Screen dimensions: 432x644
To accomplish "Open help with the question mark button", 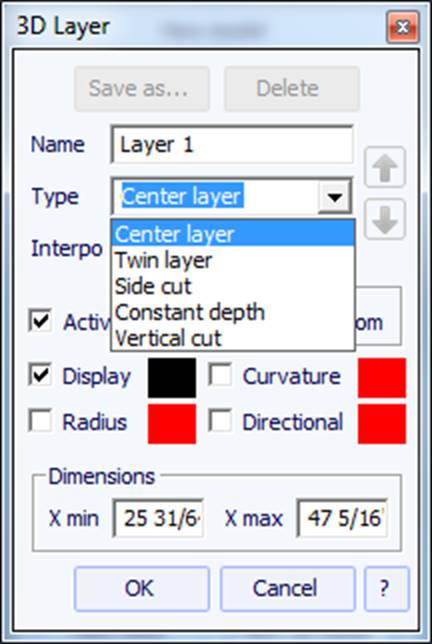I will (x=386, y=589).
